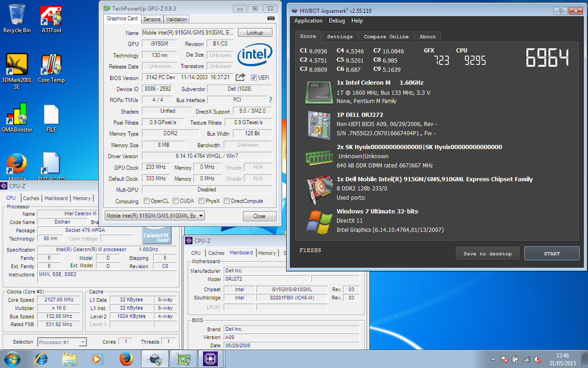
Task: Click Save to desktop in Aquamark
Action: coord(487,253)
